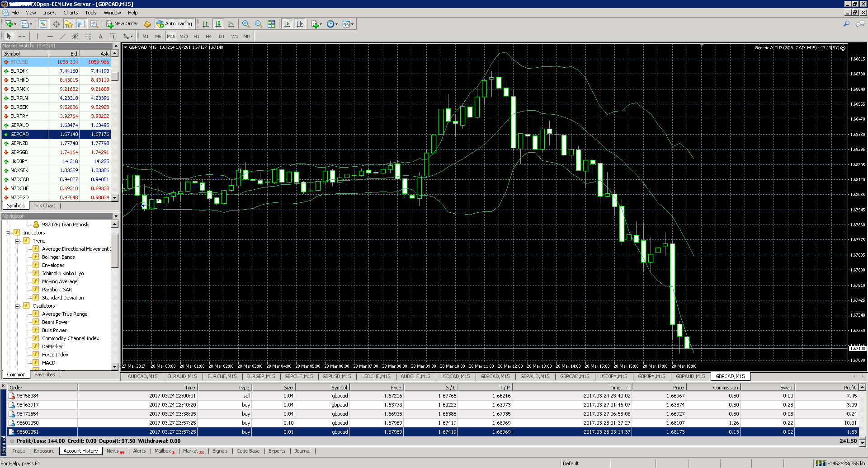Open the Periods clock dropdown

(332, 24)
